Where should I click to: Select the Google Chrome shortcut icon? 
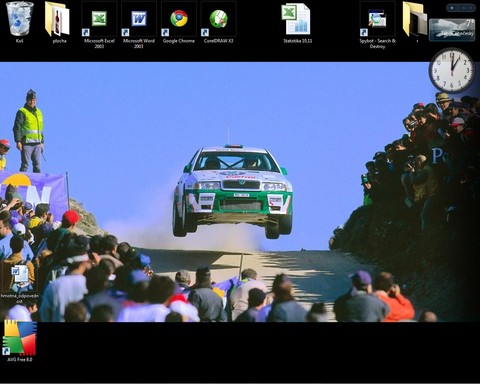point(179,19)
